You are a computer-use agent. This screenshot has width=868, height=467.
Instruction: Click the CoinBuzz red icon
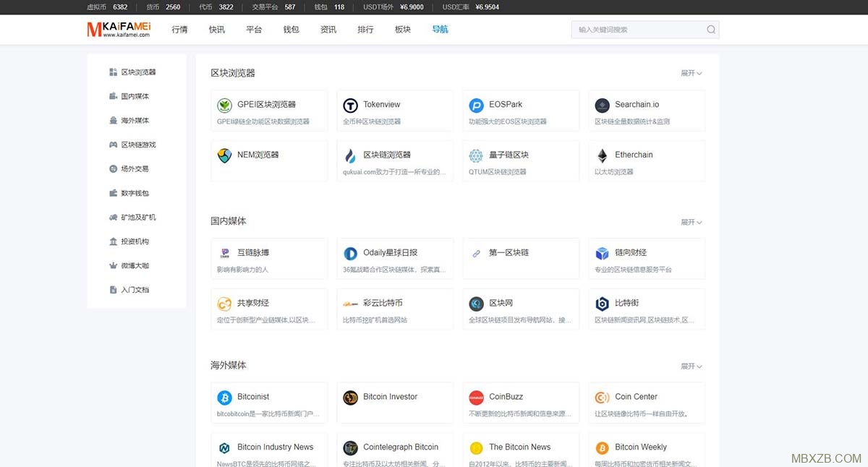click(476, 398)
